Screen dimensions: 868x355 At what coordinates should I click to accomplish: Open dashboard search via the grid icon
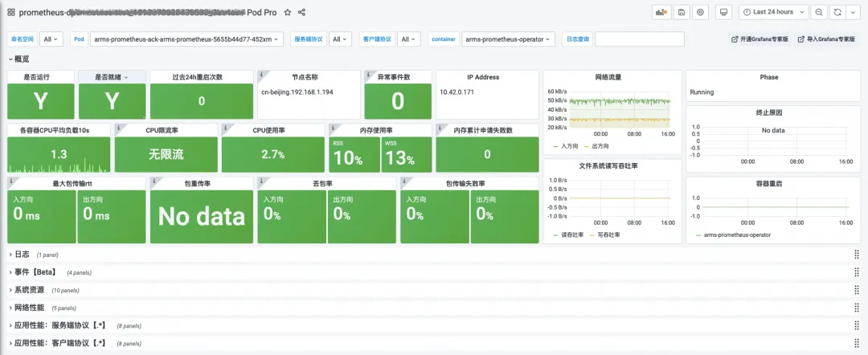coord(11,12)
